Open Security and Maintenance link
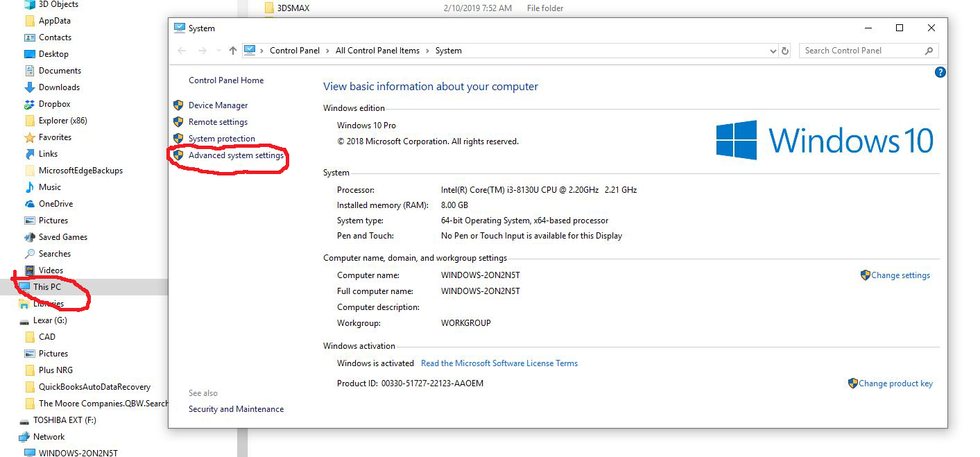Screen dimensions: 980x457 [236, 409]
